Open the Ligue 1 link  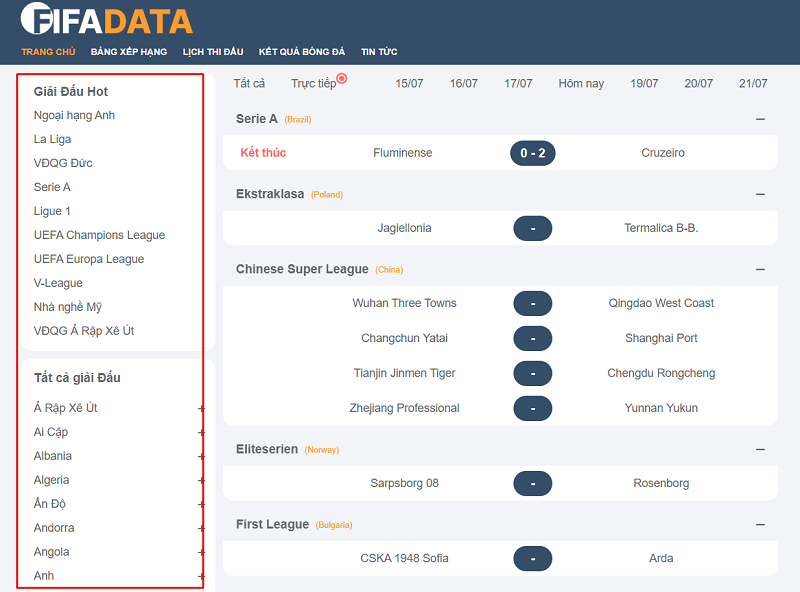pyautogui.click(x=52, y=211)
